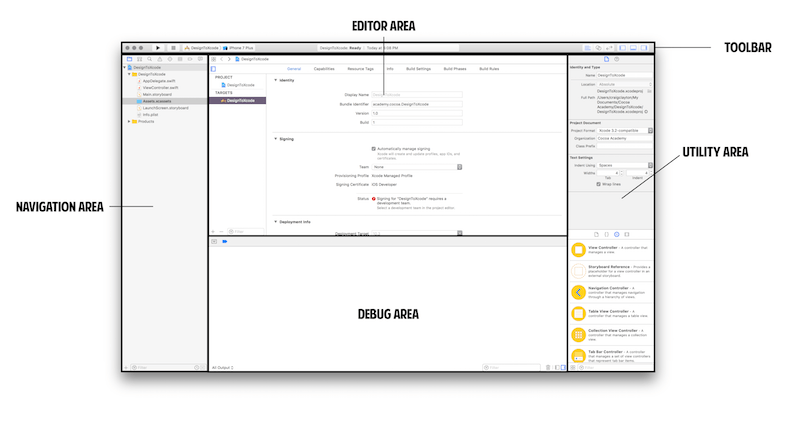The height and width of the screenshot is (430, 800).
Task: Select the assistant editor icon
Action: [598, 48]
